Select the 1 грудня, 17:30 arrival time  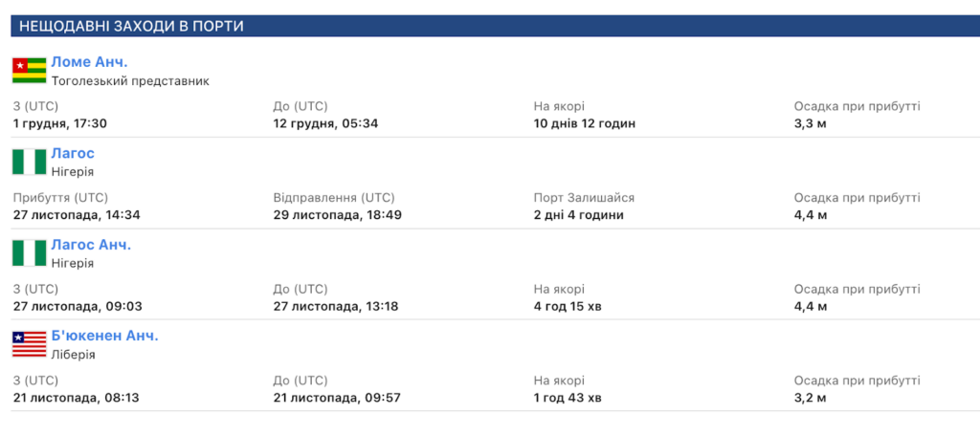pos(59,123)
